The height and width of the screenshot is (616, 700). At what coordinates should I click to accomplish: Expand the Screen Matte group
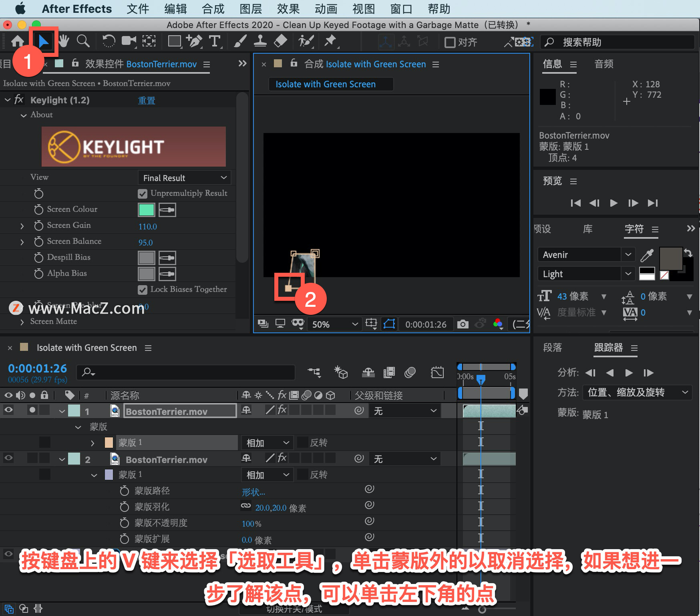tap(22, 322)
